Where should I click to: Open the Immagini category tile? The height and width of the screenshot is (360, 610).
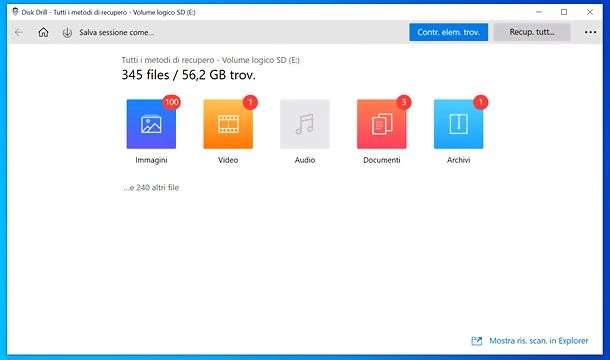coord(151,124)
